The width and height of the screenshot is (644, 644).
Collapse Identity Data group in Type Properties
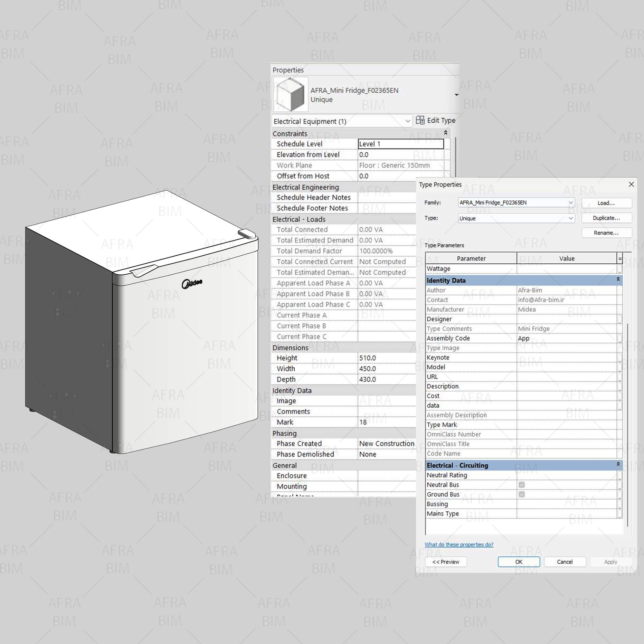[x=618, y=280]
